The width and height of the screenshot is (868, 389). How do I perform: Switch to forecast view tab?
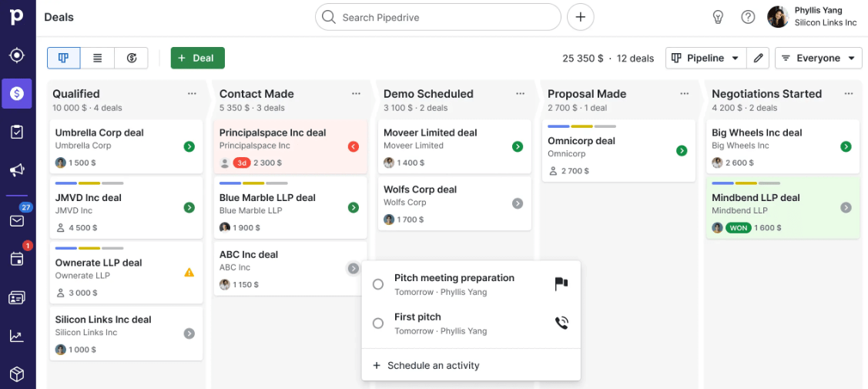click(132, 58)
